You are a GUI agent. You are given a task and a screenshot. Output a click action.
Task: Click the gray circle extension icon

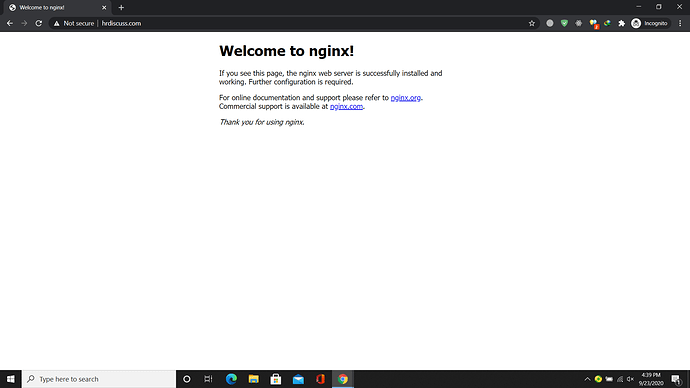(x=550, y=23)
